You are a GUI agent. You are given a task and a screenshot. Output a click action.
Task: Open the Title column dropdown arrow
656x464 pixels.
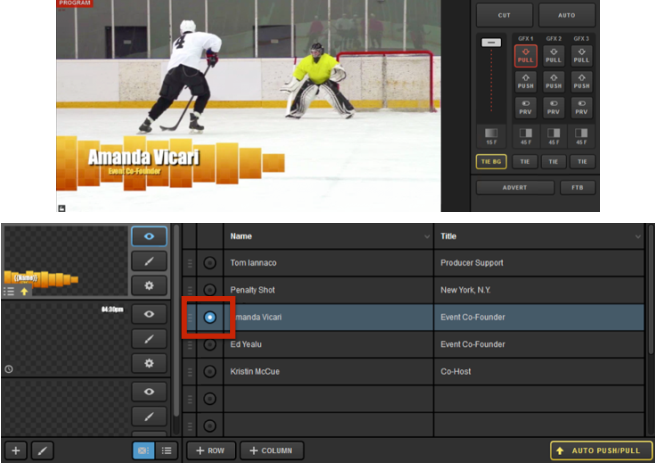click(x=637, y=237)
